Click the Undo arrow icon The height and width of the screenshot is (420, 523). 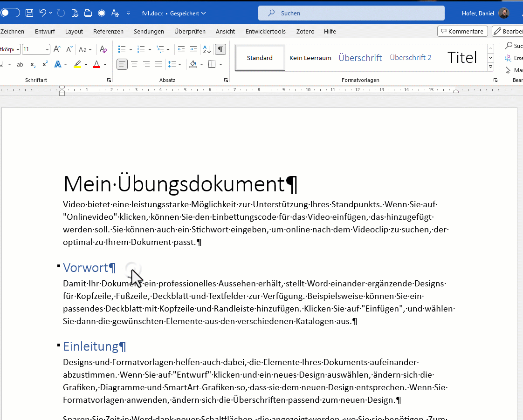[43, 13]
